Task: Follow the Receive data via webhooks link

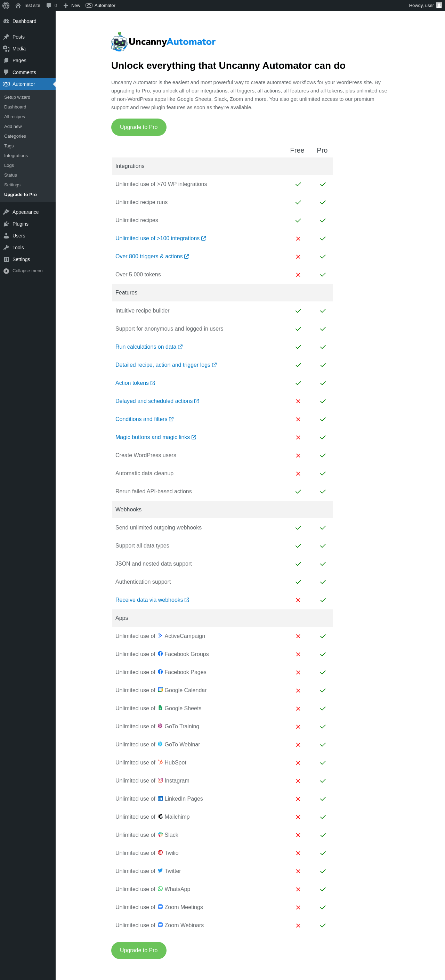Action: point(149,600)
